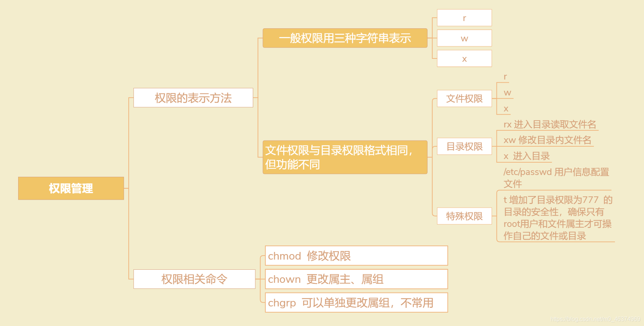644x326 pixels.
Task: Select the chmod 修改权限 box
Action: coord(356,256)
